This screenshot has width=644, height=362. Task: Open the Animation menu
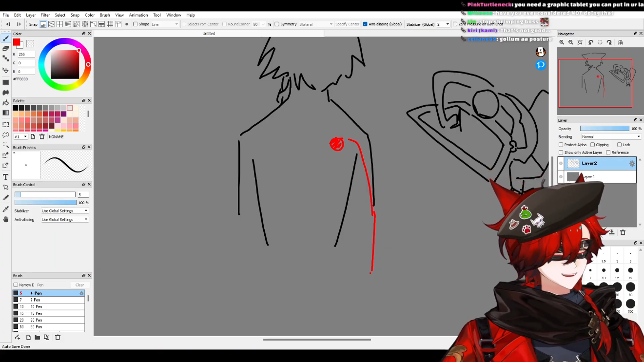[x=138, y=15]
